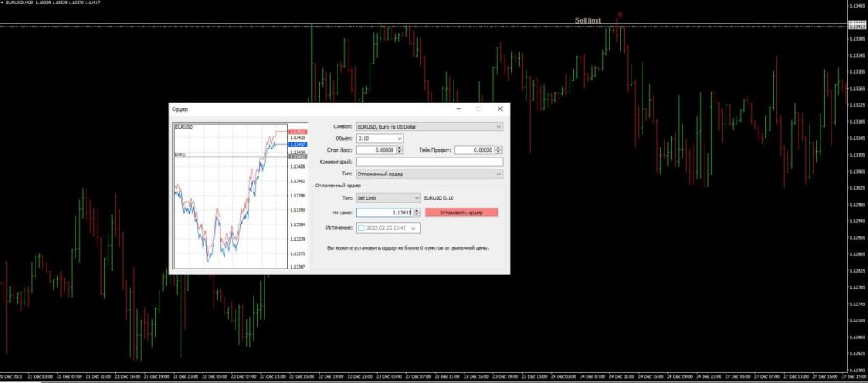Adjust the Тейк Профит spinner arrows

click(498, 150)
